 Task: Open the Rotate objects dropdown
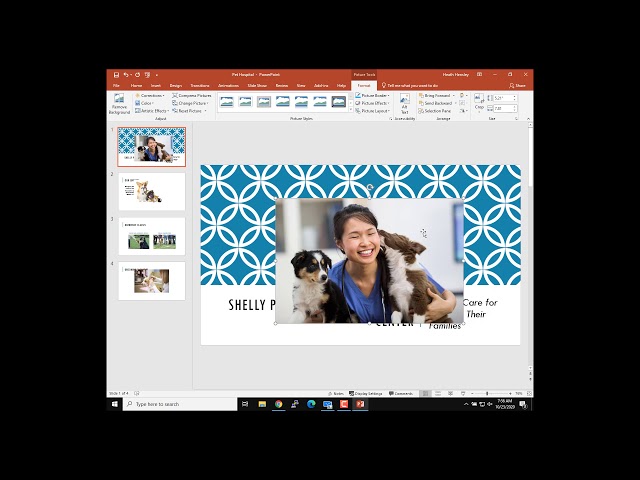pyautogui.click(x=463, y=111)
